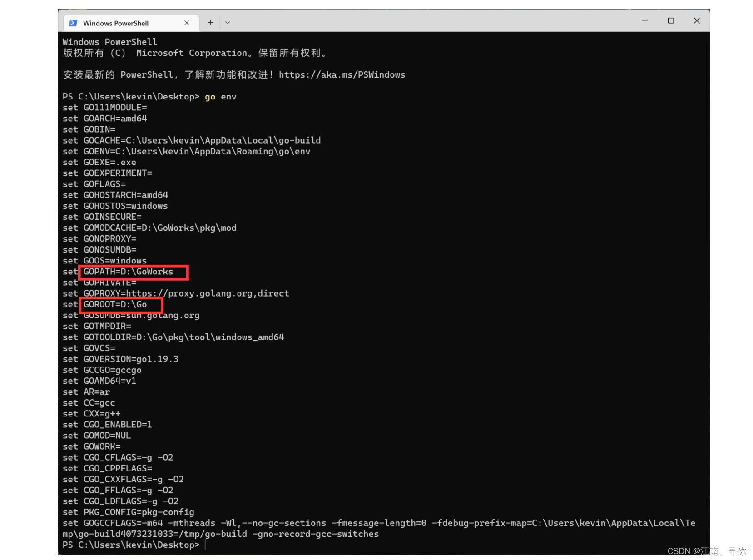Viewport: 753px width, 560px height.
Task: Close the Windows PowerShell tab
Action: click(187, 23)
